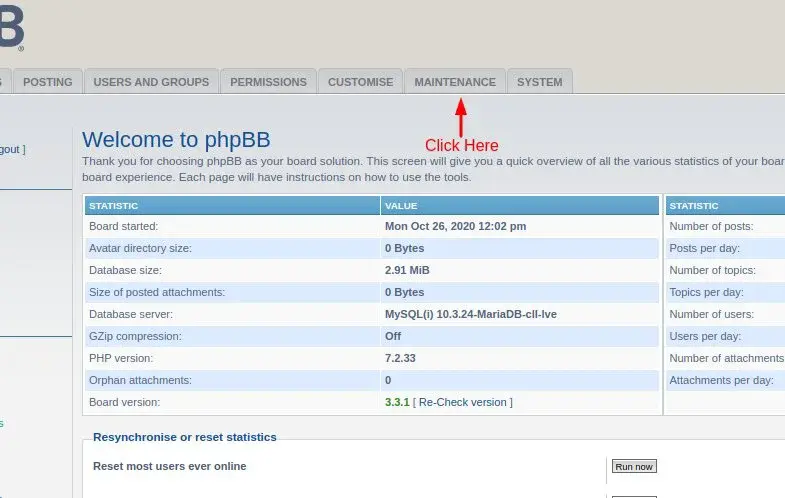Select the Database size 2.91 MiB value
The image size is (785, 498).
407,270
